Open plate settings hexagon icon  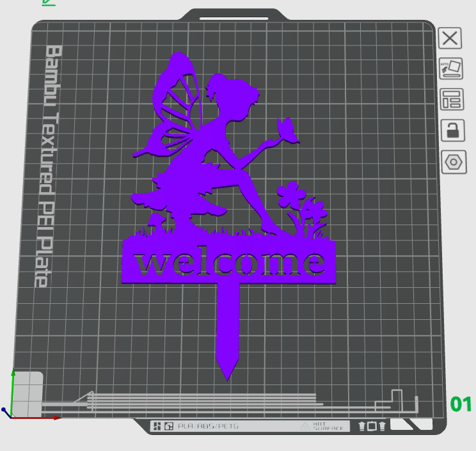pyautogui.click(x=454, y=162)
